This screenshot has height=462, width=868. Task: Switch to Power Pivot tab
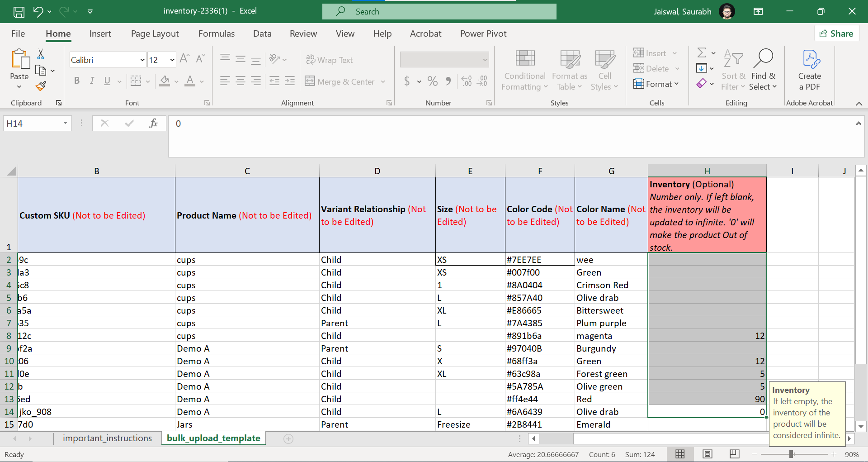(x=483, y=33)
